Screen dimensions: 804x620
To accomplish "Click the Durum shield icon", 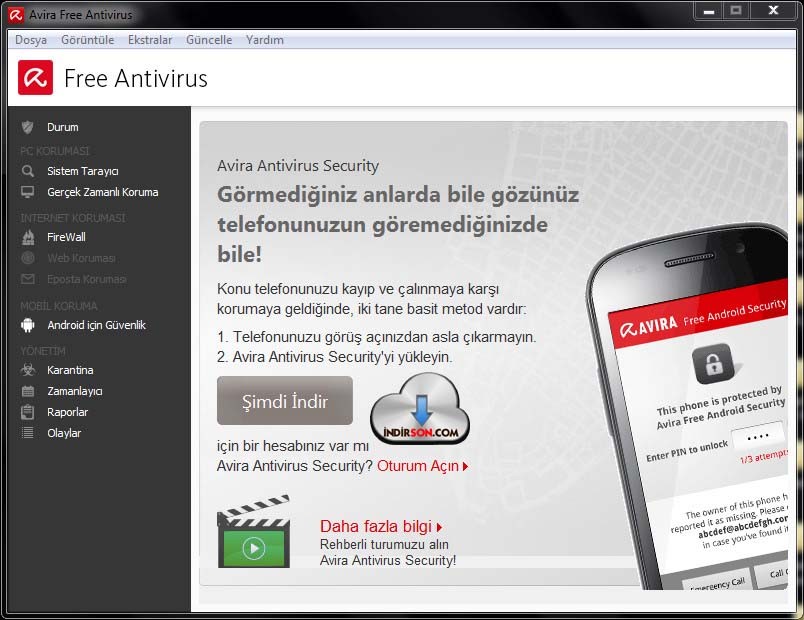I will click(x=28, y=127).
